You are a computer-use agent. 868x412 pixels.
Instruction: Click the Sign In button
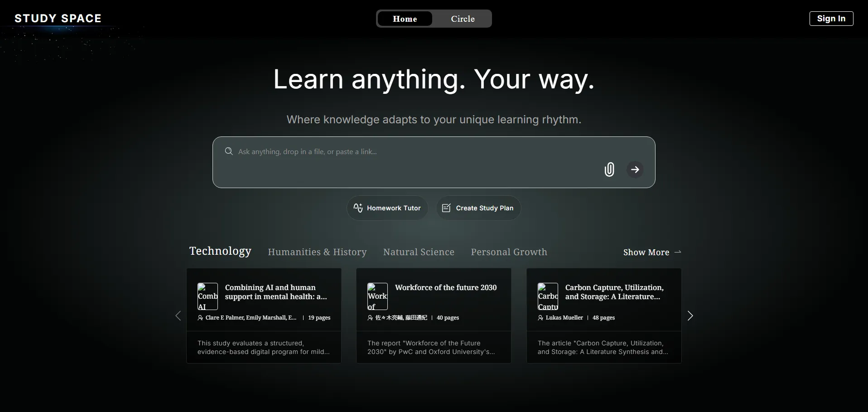[831, 19]
